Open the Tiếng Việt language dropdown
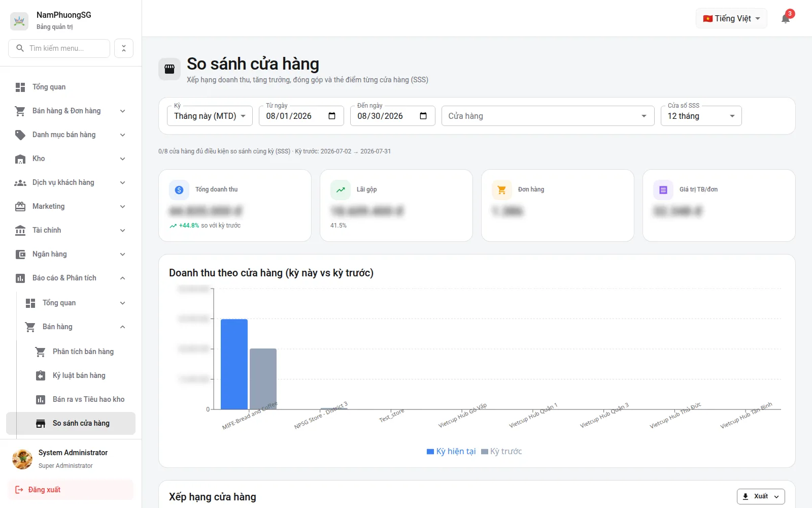812x508 pixels. tap(731, 18)
